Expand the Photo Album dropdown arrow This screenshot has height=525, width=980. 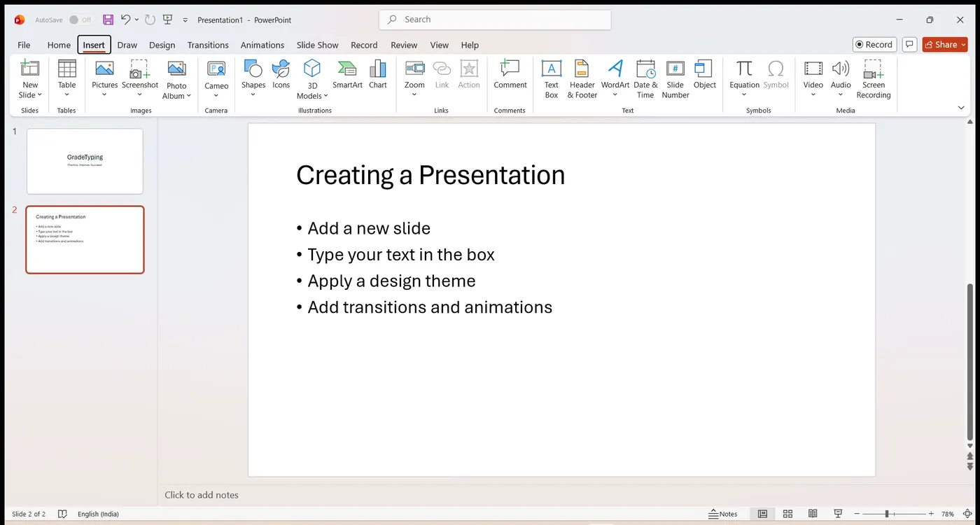point(189,96)
